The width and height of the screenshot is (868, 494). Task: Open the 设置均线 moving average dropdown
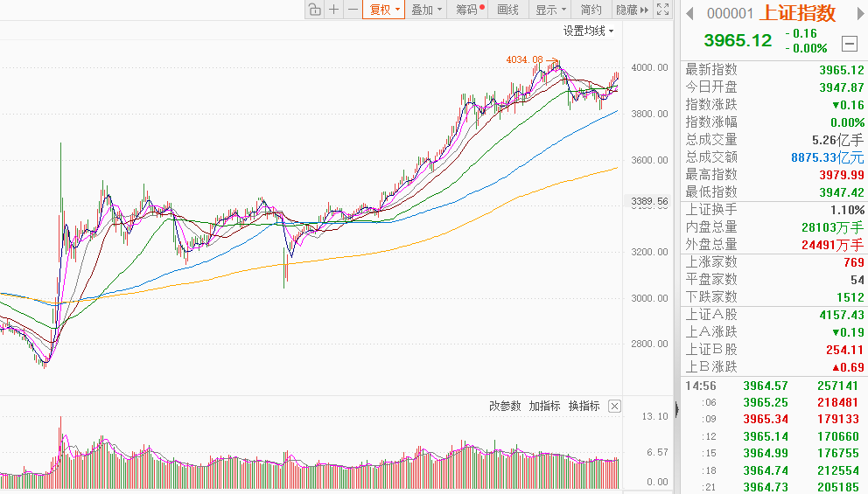[x=588, y=31]
